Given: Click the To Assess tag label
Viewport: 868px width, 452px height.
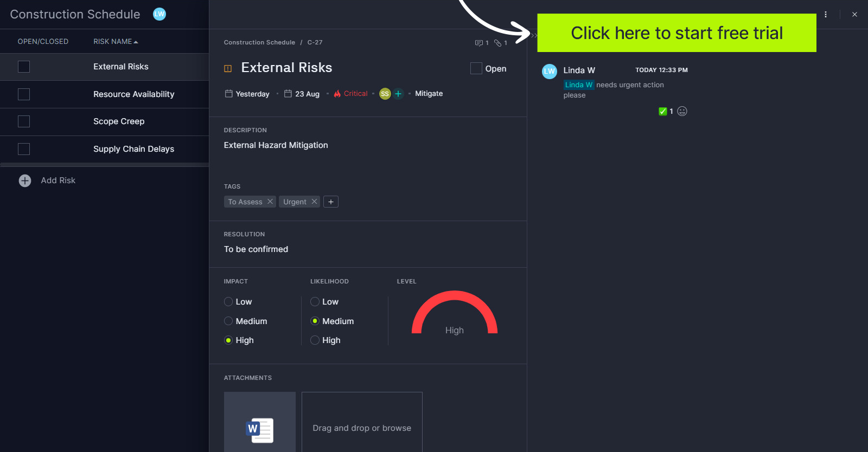Looking at the screenshot, I should pyautogui.click(x=245, y=202).
